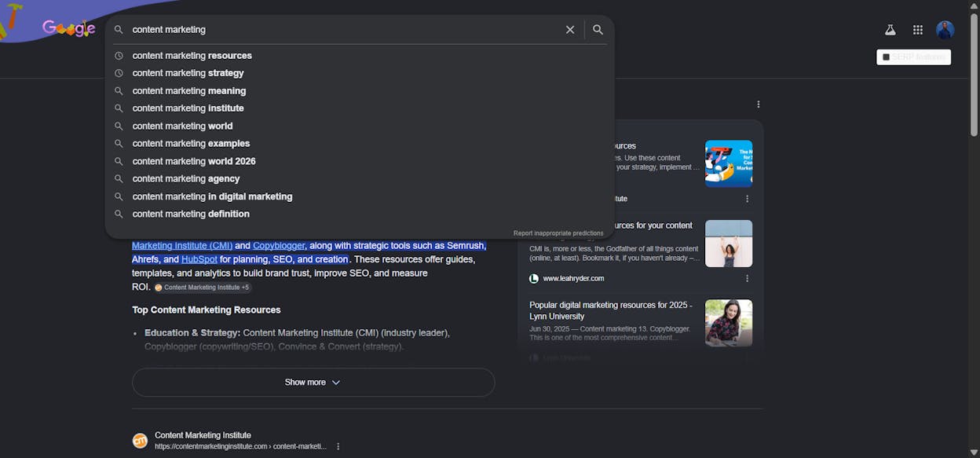
Task: Click 'www.leahryder.com' source text
Action: pos(573,278)
